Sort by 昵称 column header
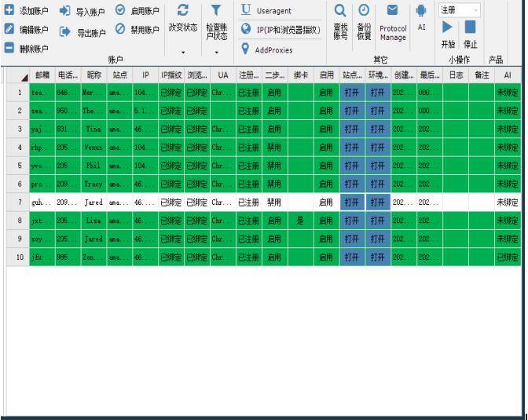This screenshot has width=528, height=420. (94, 75)
